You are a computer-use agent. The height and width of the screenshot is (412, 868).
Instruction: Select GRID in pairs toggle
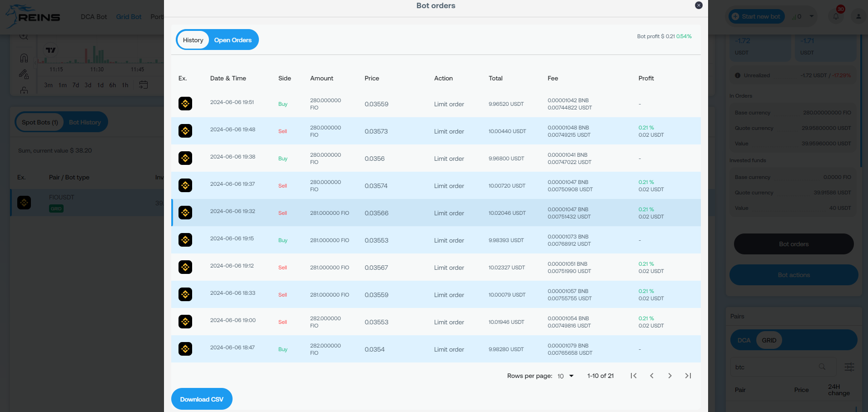pos(769,340)
